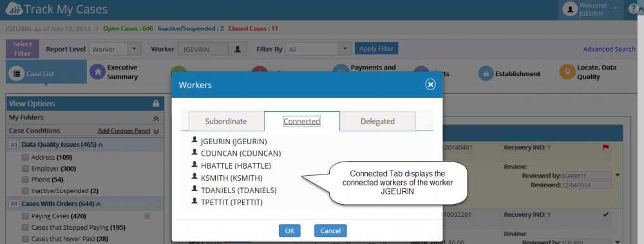The image size is (644, 244).
Task: Switch to the Connected tab
Action: [302, 121]
